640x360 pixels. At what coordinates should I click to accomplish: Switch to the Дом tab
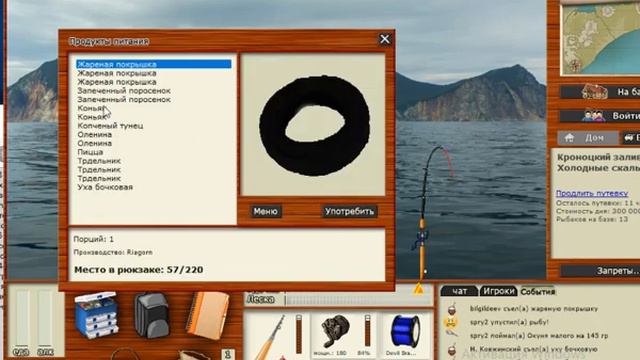[x=588, y=138]
